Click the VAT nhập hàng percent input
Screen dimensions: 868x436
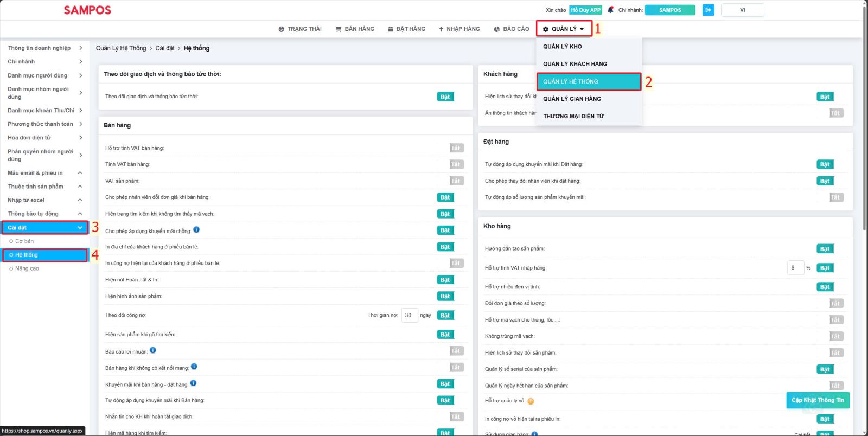(x=795, y=268)
